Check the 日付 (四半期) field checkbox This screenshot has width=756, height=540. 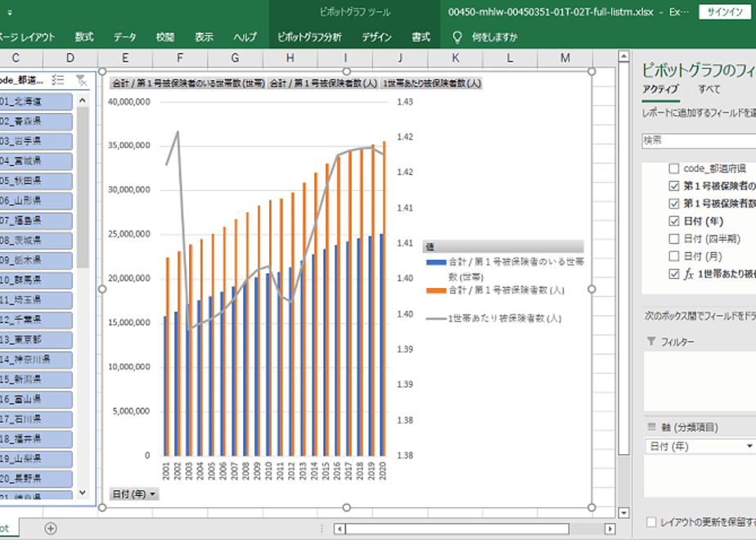point(674,239)
